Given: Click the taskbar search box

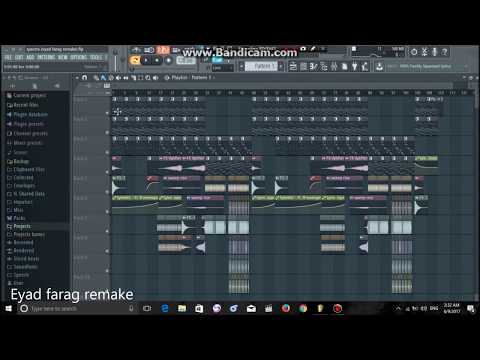Looking at the screenshot, I should (78, 309).
